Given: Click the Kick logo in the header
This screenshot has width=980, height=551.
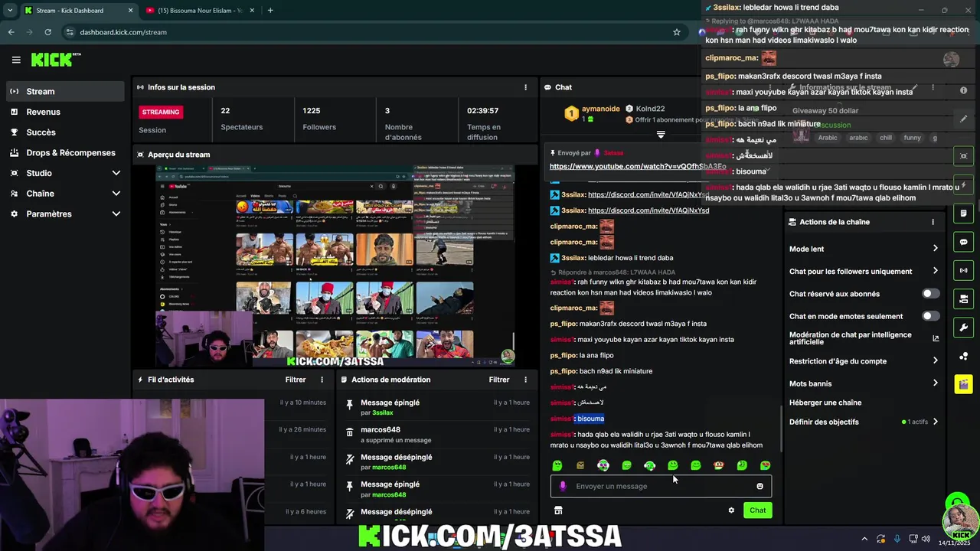Looking at the screenshot, I should [x=55, y=60].
